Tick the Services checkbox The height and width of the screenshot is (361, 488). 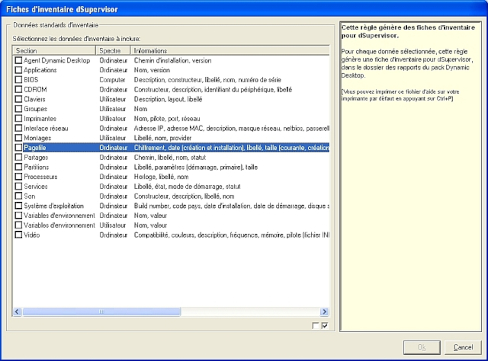[x=18, y=186]
